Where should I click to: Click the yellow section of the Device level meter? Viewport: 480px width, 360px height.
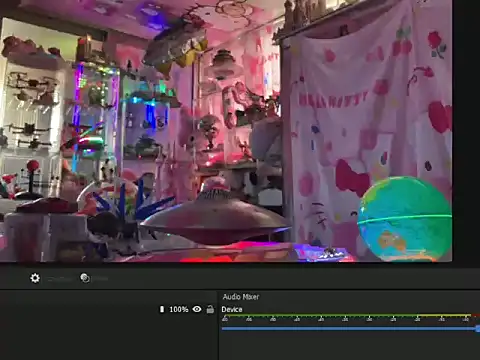[x=443, y=315]
